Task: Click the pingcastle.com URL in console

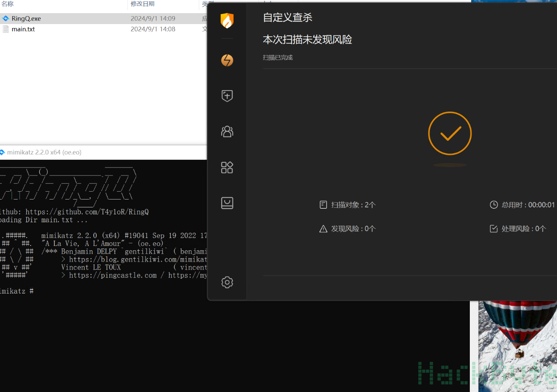Action: tap(113, 275)
